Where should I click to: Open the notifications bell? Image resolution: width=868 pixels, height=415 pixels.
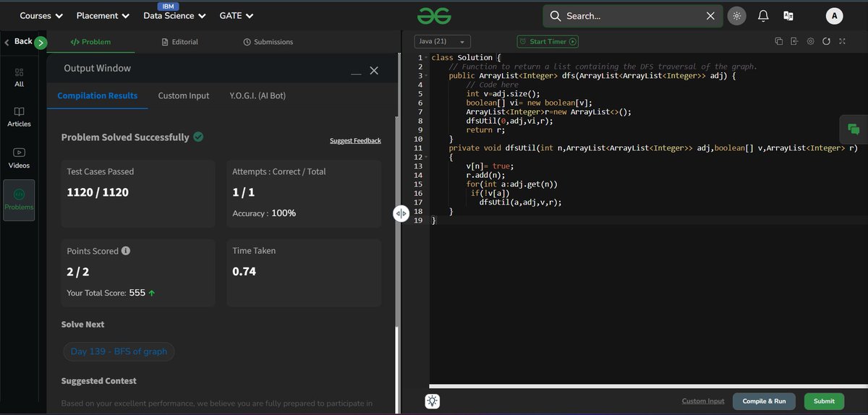[763, 16]
